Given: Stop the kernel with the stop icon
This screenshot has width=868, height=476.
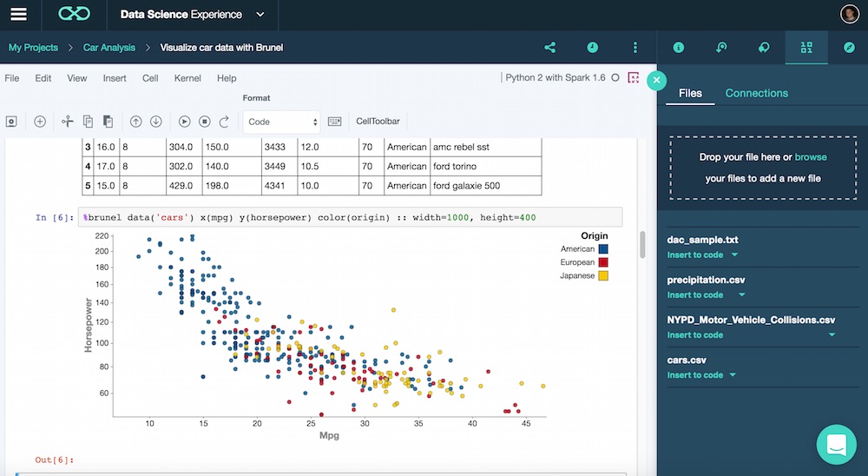Looking at the screenshot, I should pyautogui.click(x=205, y=122).
